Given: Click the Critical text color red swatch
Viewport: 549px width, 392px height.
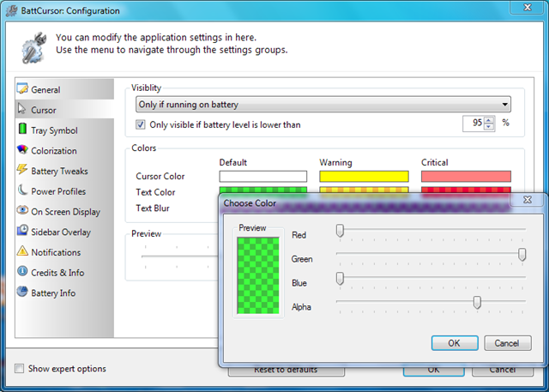Looking at the screenshot, I should [466, 190].
